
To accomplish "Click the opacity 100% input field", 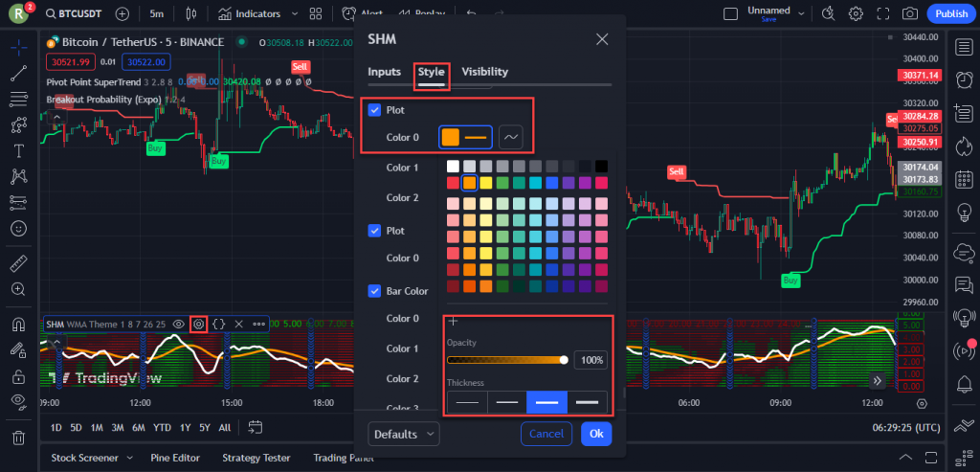I will pos(590,360).
